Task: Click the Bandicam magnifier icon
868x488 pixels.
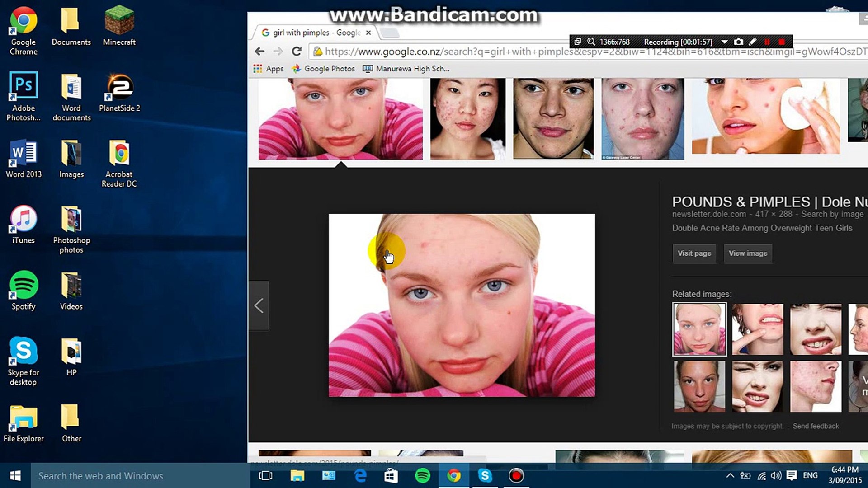Action: 591,42
